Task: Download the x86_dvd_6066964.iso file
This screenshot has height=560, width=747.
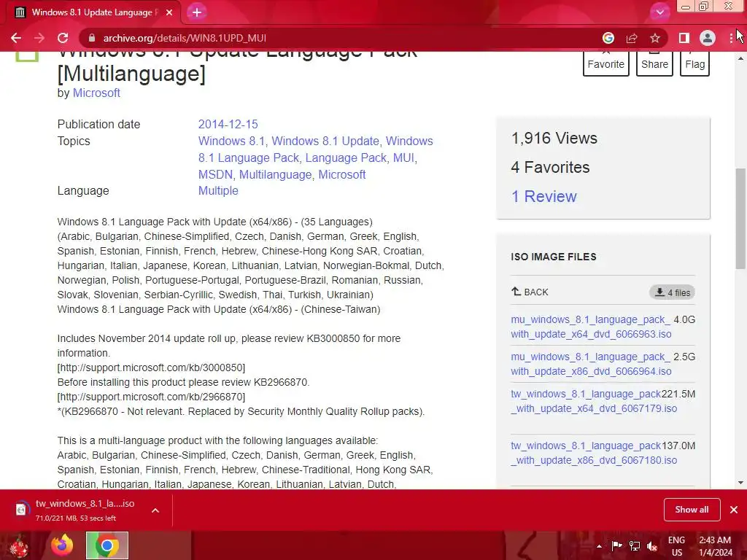Action: click(591, 364)
